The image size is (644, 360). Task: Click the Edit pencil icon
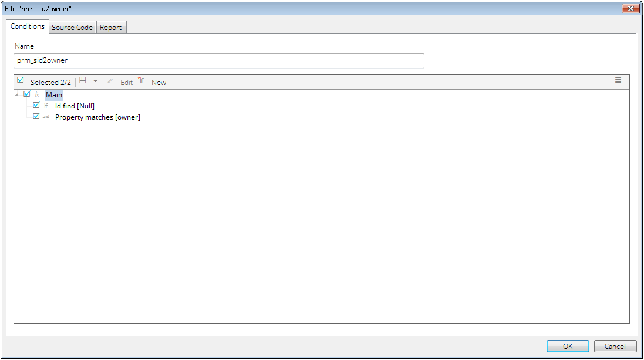pyautogui.click(x=110, y=82)
